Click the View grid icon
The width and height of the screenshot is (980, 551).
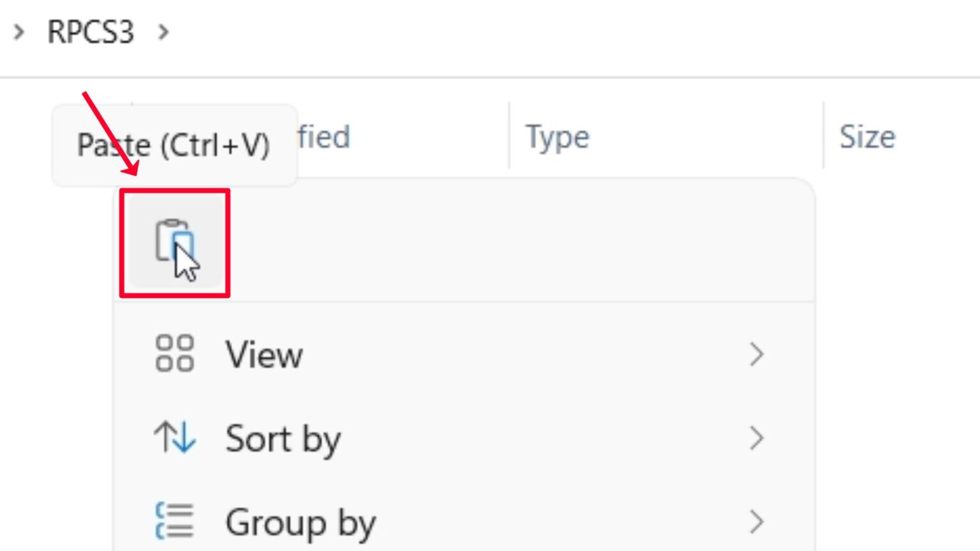pyautogui.click(x=174, y=353)
